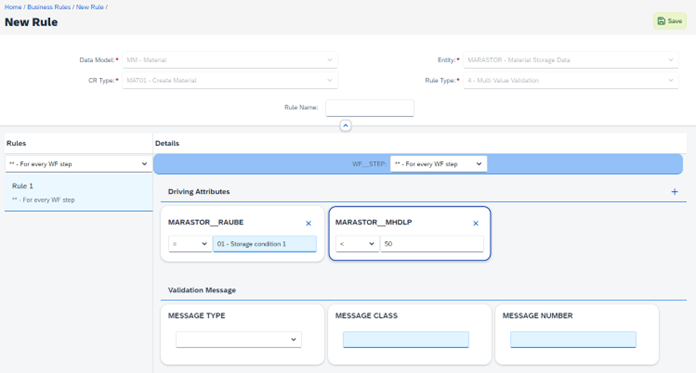Click the MHDLP value field showing 50

[431, 244]
